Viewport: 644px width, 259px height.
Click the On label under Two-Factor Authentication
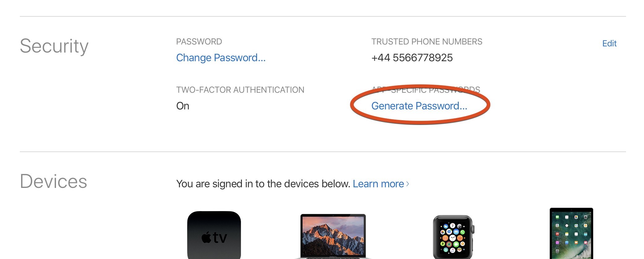tap(182, 106)
